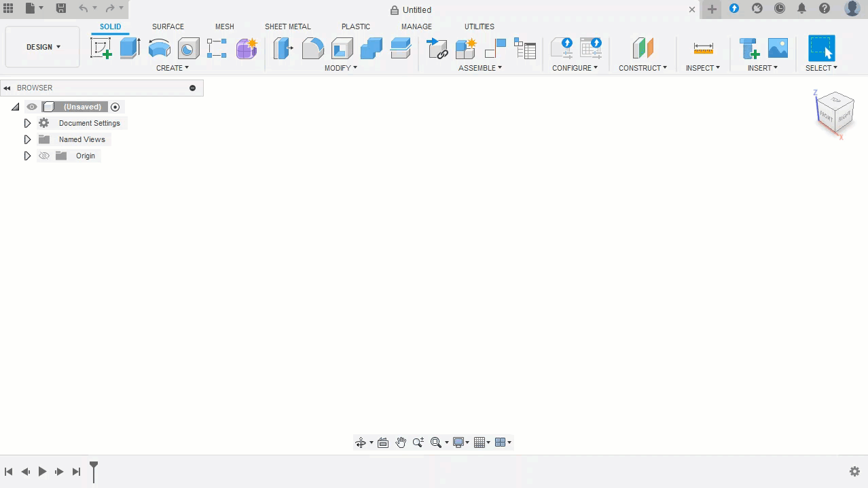The image size is (868, 488).
Task: Open the CONSTRUCT menu
Action: [643, 68]
